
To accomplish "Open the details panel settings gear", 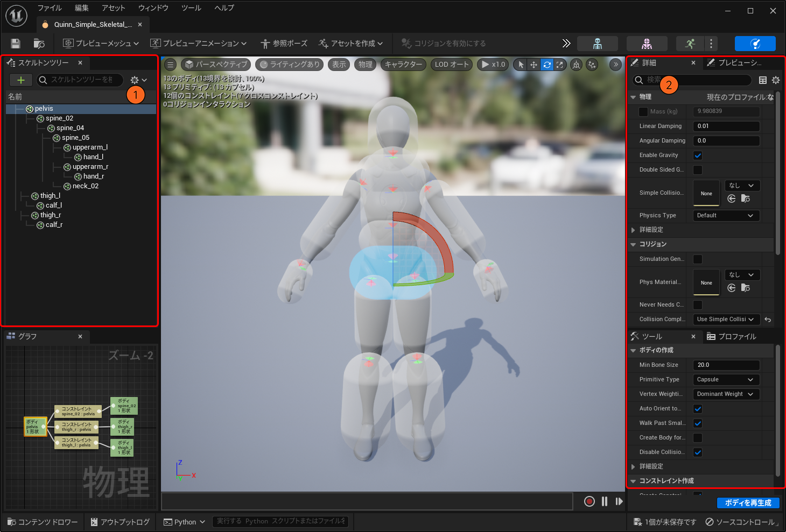I will tap(775, 80).
